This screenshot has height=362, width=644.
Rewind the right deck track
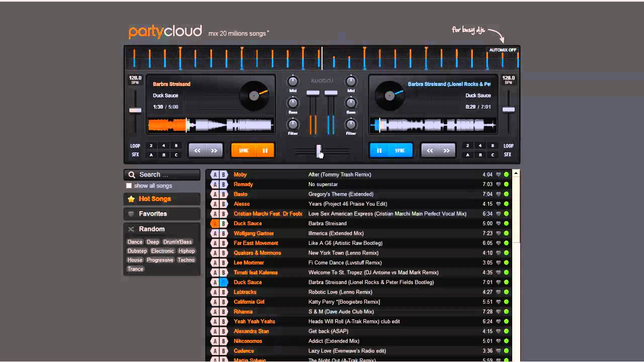[x=430, y=150]
